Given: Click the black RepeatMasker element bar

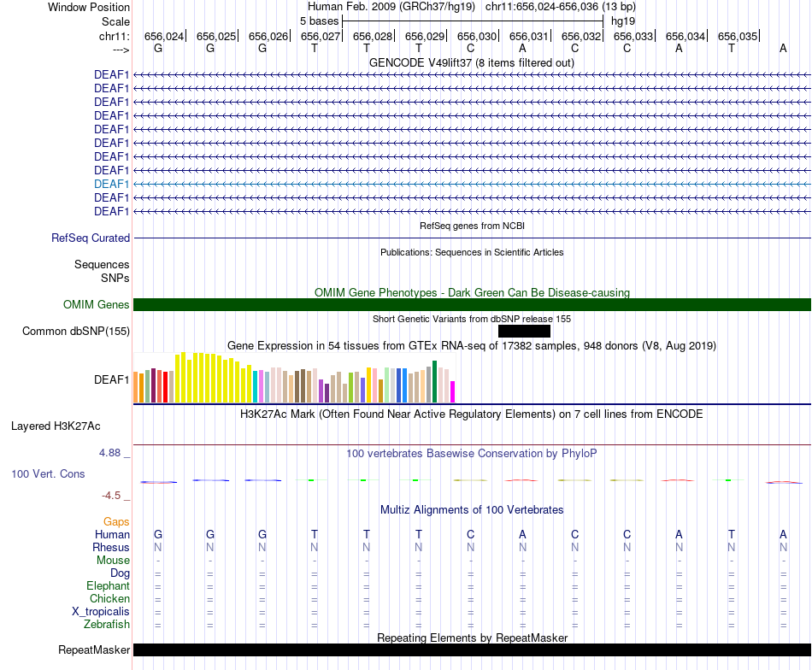Looking at the screenshot, I should click(x=472, y=649).
